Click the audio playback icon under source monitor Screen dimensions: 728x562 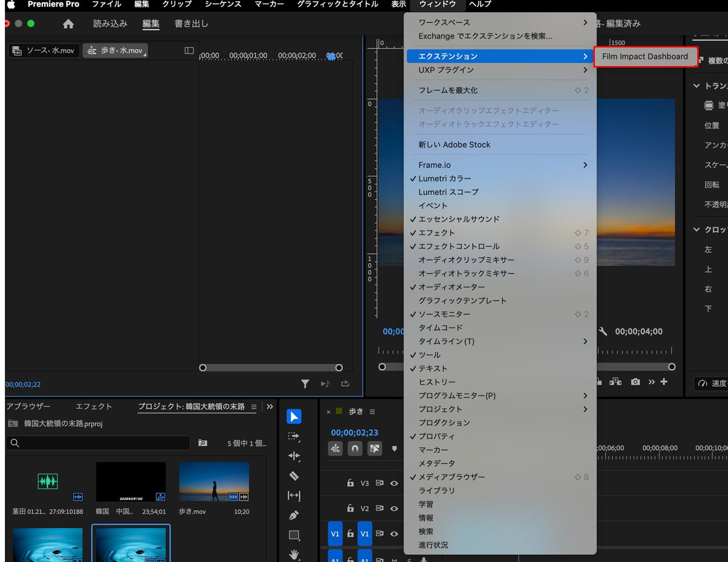coord(325,384)
